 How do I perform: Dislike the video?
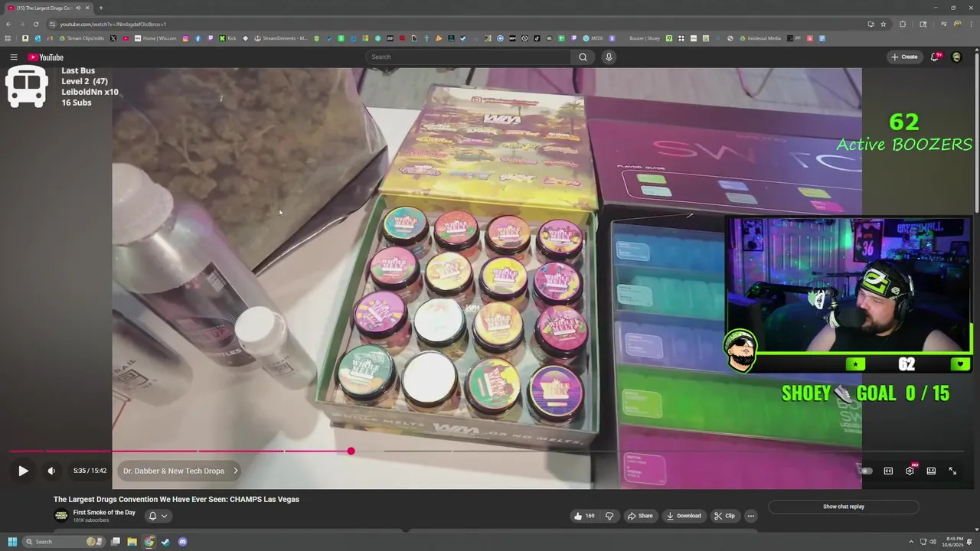[x=609, y=516]
